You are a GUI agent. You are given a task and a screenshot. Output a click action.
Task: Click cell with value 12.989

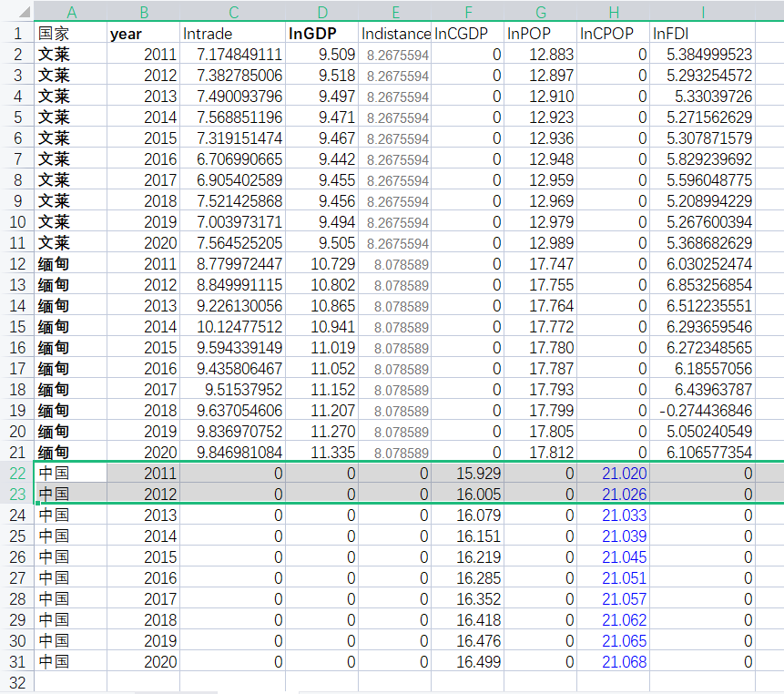point(541,243)
